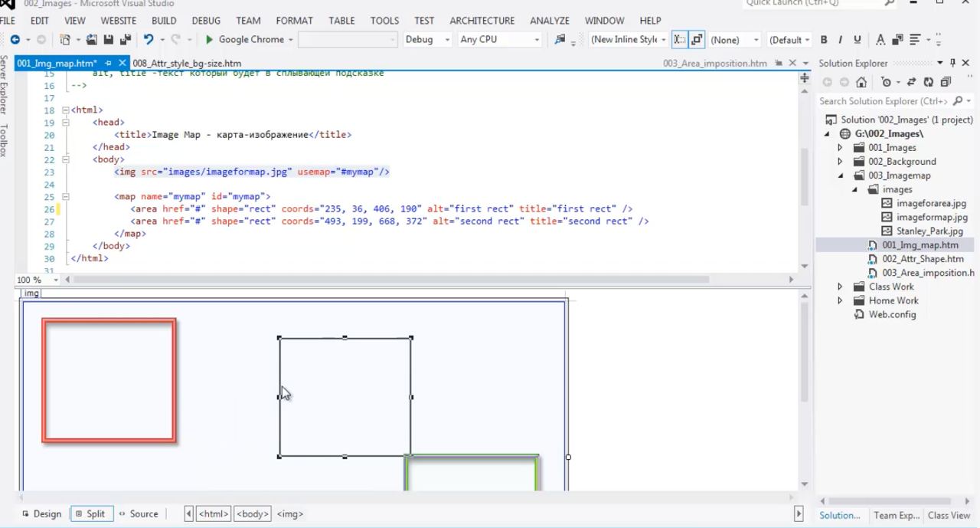Toggle the Split view mode
This screenshot has height=528, width=980.
(x=90, y=514)
